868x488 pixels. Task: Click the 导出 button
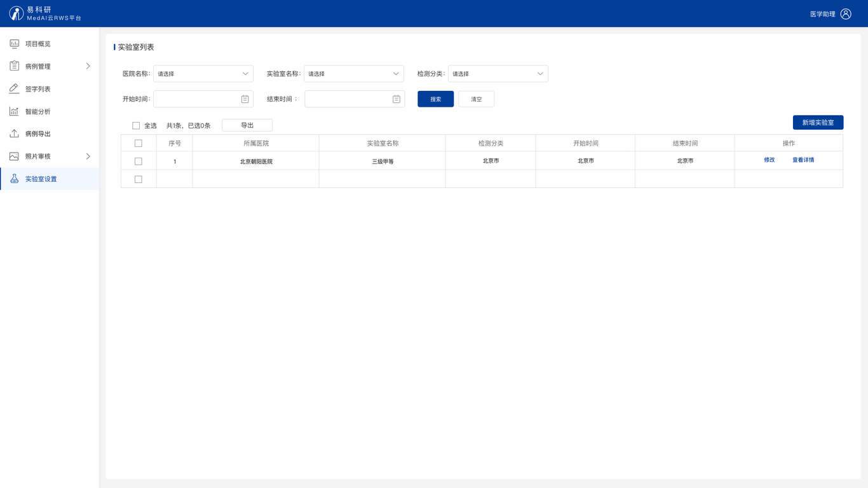click(x=247, y=125)
